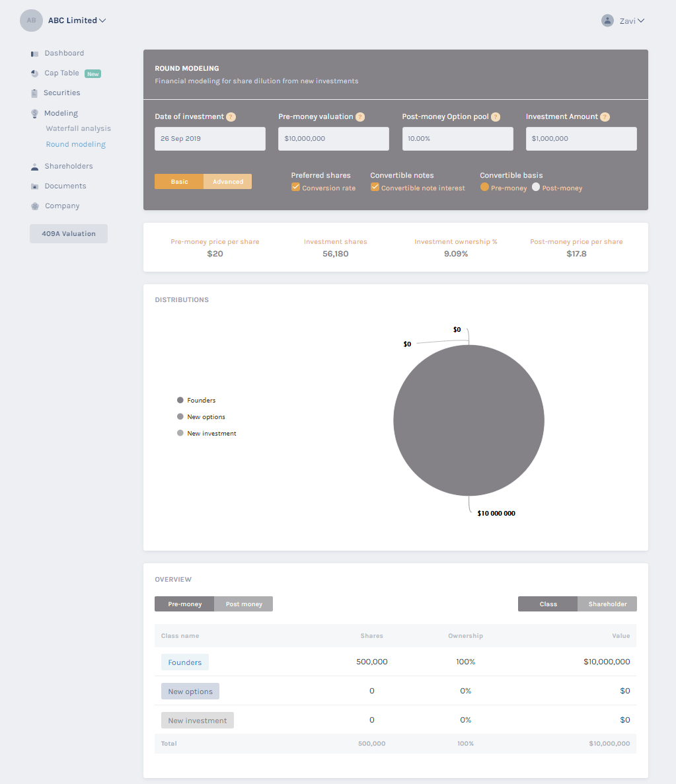Click the Documents folder icon
The image size is (676, 784).
tap(35, 186)
